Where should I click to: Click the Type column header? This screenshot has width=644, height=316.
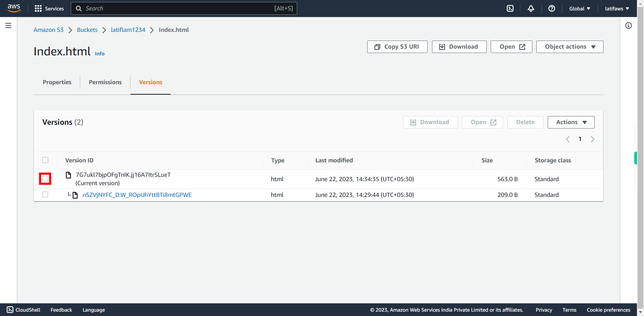click(278, 160)
